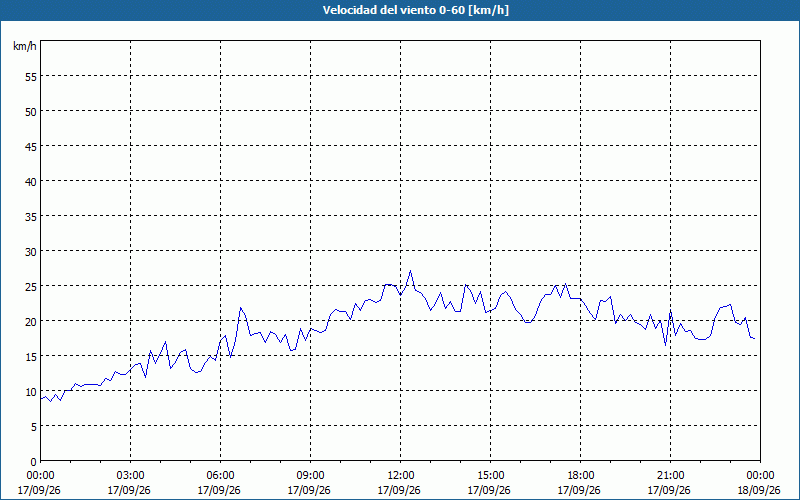This screenshot has width=800, height=500.
Task: Click the 18:00 time label
Action: tap(580, 476)
